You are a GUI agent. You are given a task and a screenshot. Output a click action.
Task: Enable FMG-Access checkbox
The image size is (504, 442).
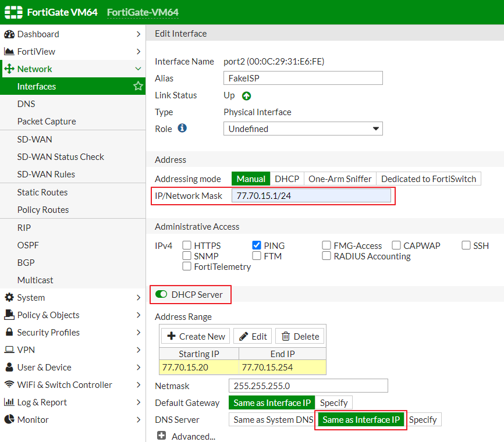click(x=326, y=245)
